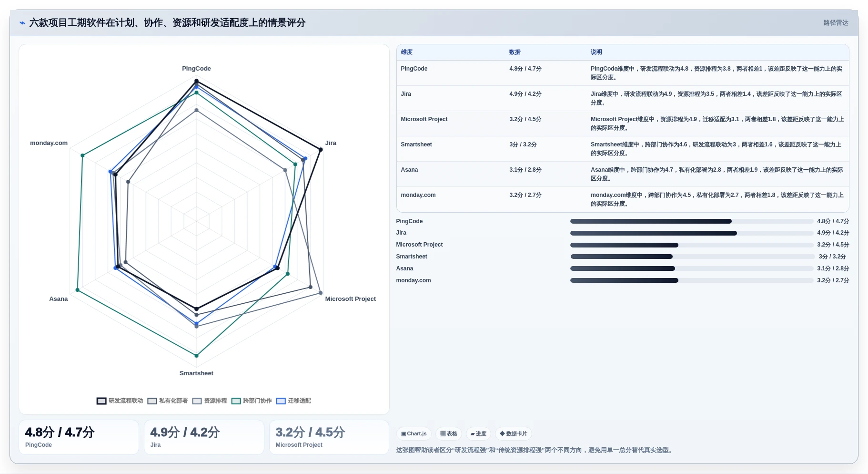Select the Jira table row name
Screen dimensions: 868x474
(x=406, y=94)
